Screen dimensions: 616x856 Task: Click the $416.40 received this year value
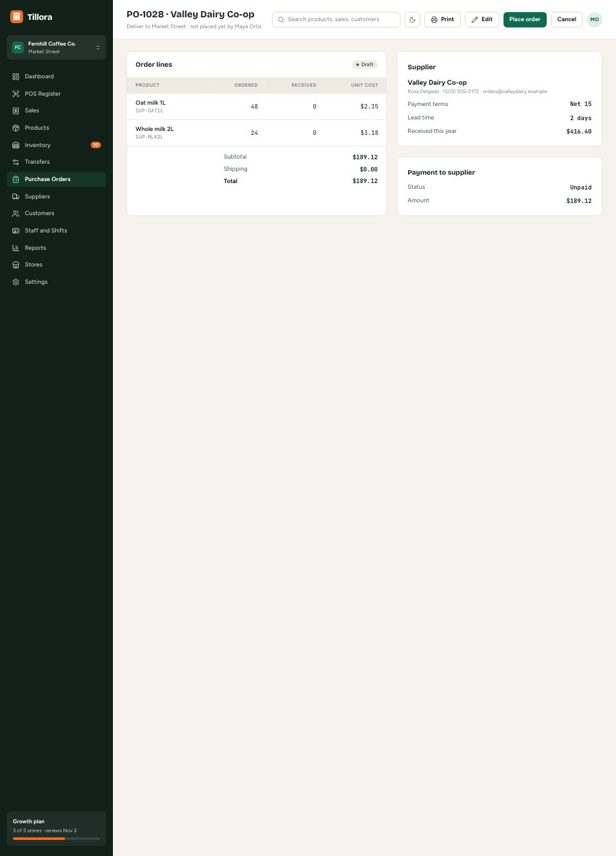pos(579,132)
